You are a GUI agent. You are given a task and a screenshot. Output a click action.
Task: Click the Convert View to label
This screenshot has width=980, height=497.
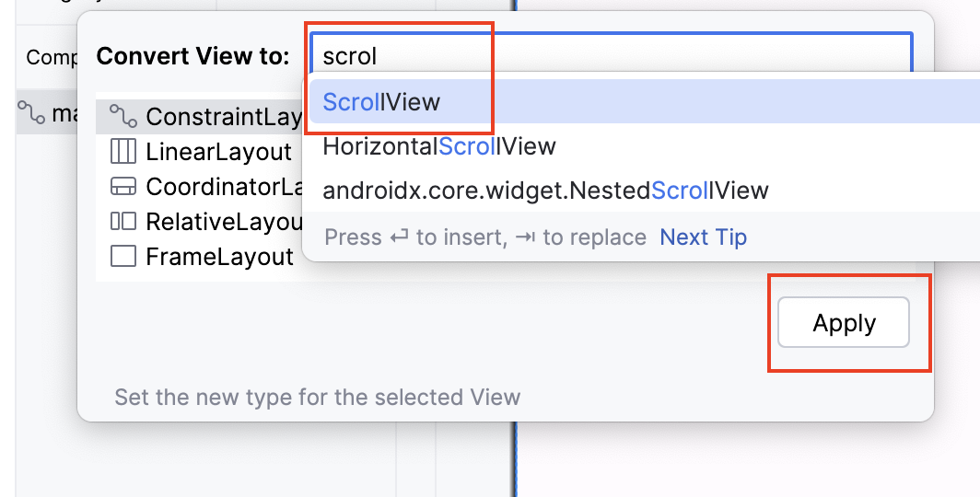point(193,56)
